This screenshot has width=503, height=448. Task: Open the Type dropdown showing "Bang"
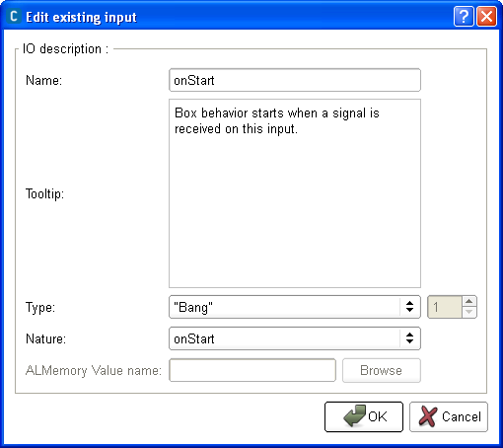[295, 307]
